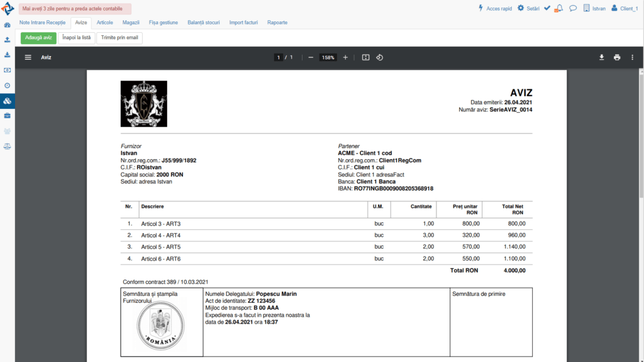Click the ROMÂNIA stamp image
This screenshot has height=362, width=644.
click(x=160, y=325)
